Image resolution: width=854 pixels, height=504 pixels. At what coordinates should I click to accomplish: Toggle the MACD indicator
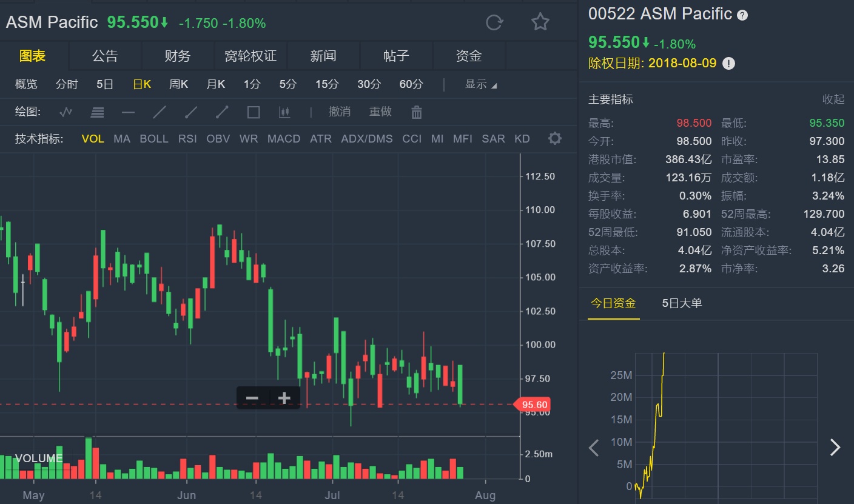point(284,138)
